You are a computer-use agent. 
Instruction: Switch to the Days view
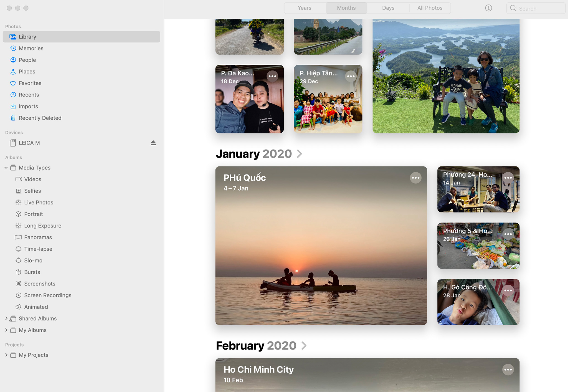pos(388,8)
